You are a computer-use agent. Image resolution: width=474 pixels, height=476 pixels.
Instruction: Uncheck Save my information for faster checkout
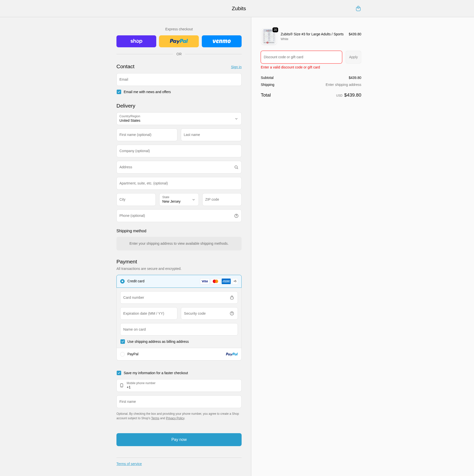(x=119, y=373)
